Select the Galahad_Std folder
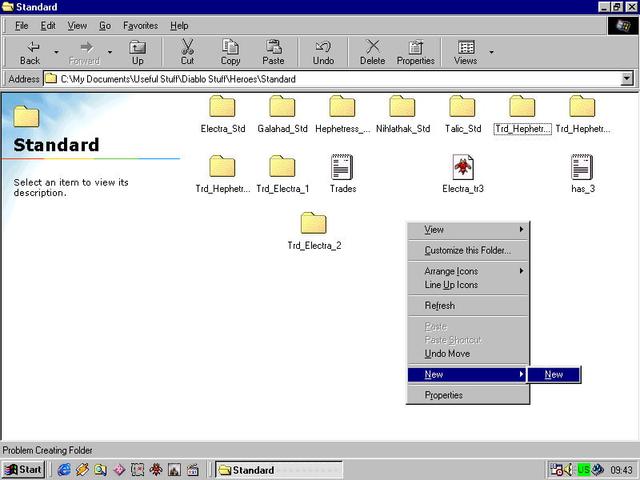 [282, 114]
